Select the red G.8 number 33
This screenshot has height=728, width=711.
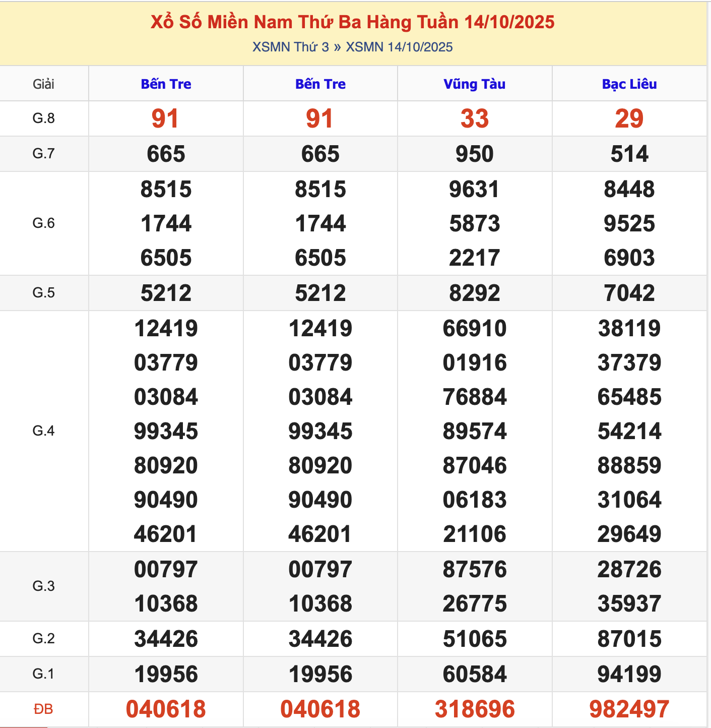point(474,119)
